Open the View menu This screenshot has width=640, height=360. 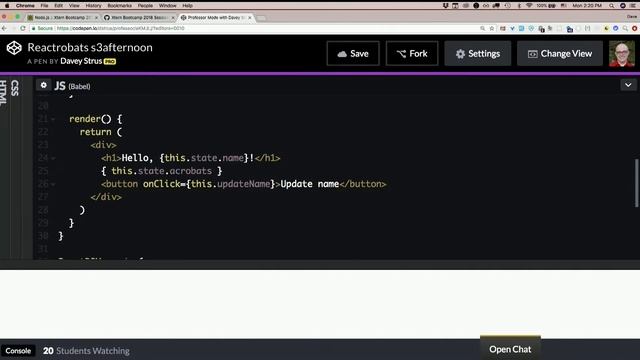tap(74, 6)
